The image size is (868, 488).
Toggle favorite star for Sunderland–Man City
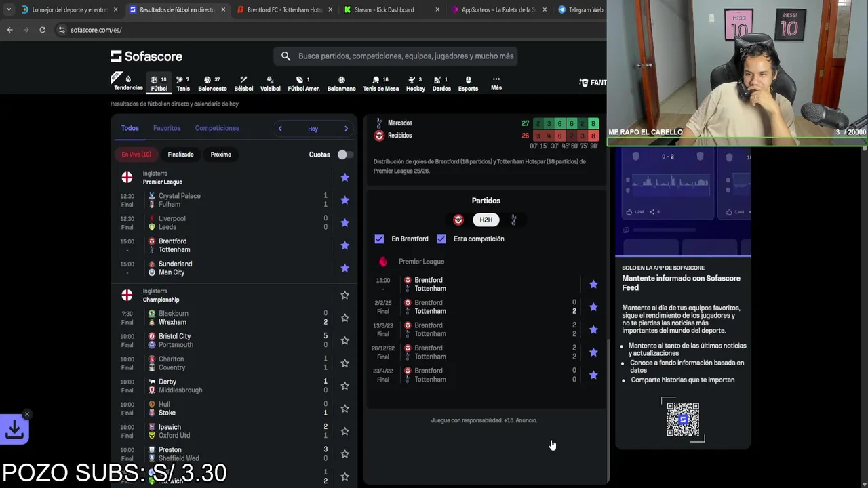click(x=344, y=268)
